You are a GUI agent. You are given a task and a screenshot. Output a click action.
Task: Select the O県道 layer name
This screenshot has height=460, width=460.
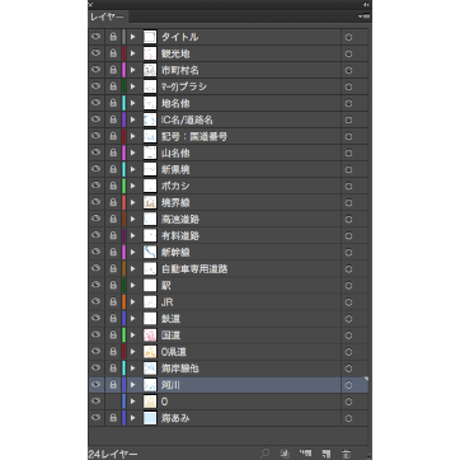point(174,352)
